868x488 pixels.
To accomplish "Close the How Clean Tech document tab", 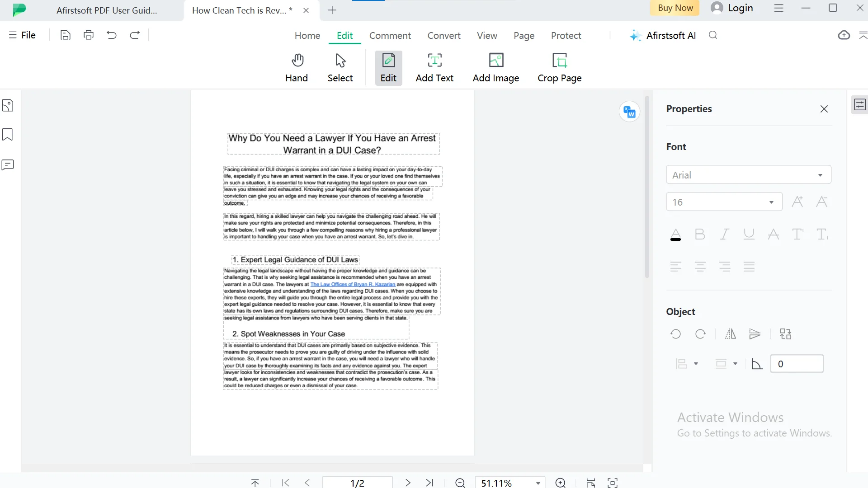I will [x=306, y=10].
